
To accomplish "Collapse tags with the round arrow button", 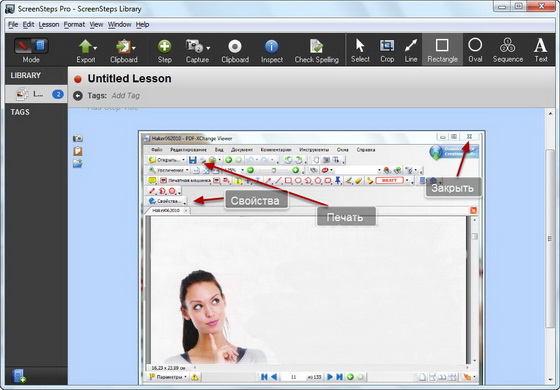I will click(78, 96).
